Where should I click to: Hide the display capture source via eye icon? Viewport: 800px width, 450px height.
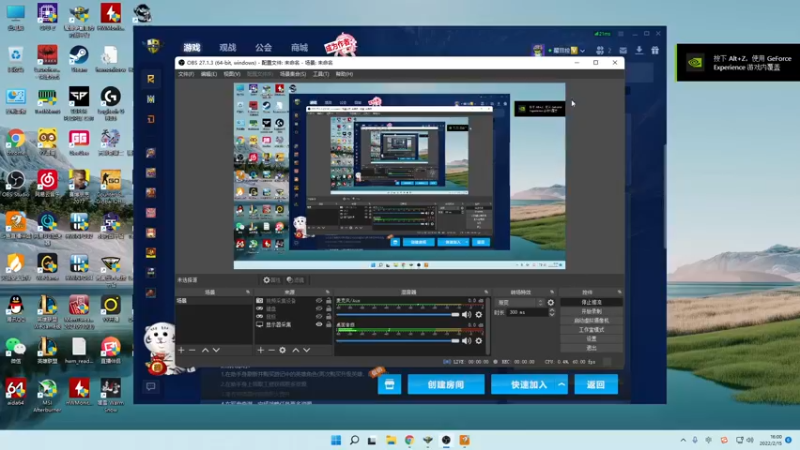[319, 324]
